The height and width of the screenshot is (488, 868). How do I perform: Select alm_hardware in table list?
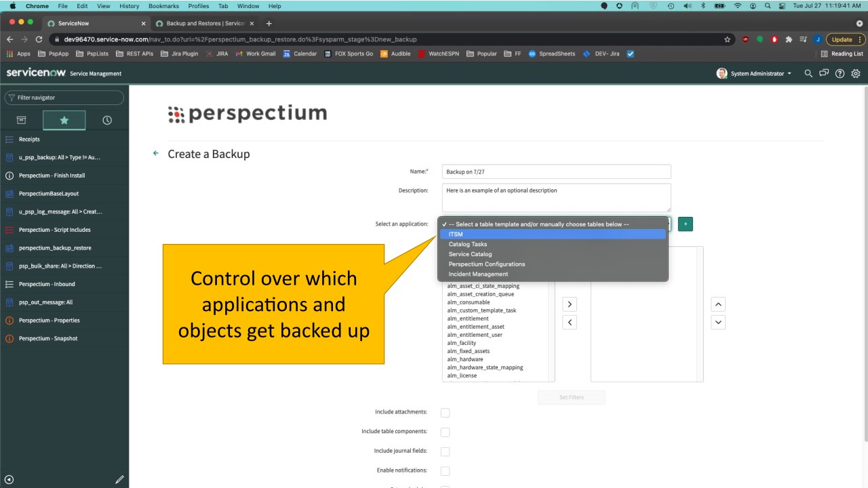coord(465,359)
